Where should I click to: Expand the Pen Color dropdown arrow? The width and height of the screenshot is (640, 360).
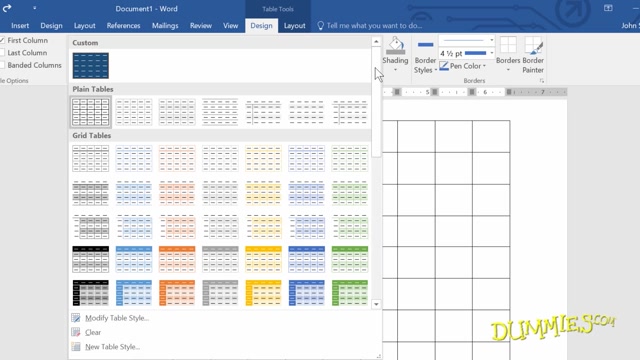pos(484,66)
